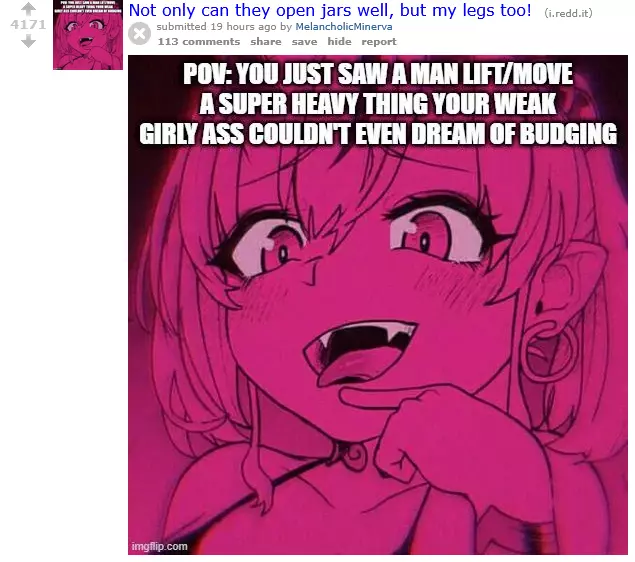Click the meme caption text at image top
This screenshot has height=562, width=635.
tap(378, 104)
